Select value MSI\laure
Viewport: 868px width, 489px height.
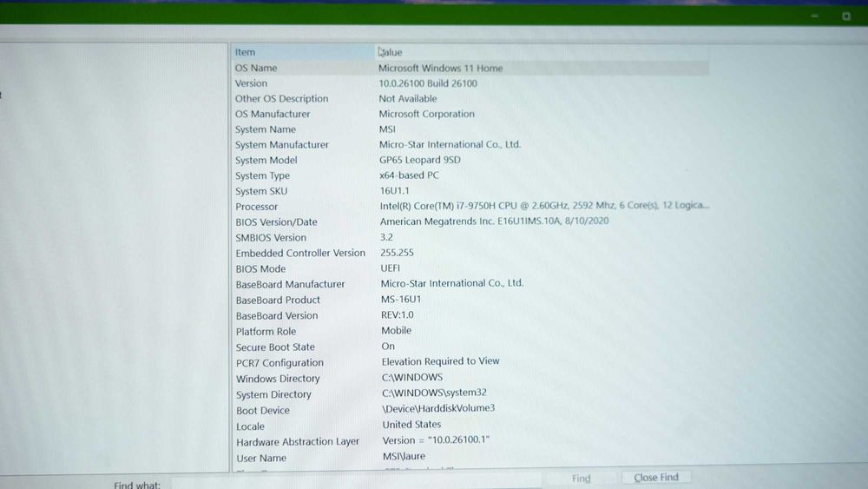coord(404,456)
